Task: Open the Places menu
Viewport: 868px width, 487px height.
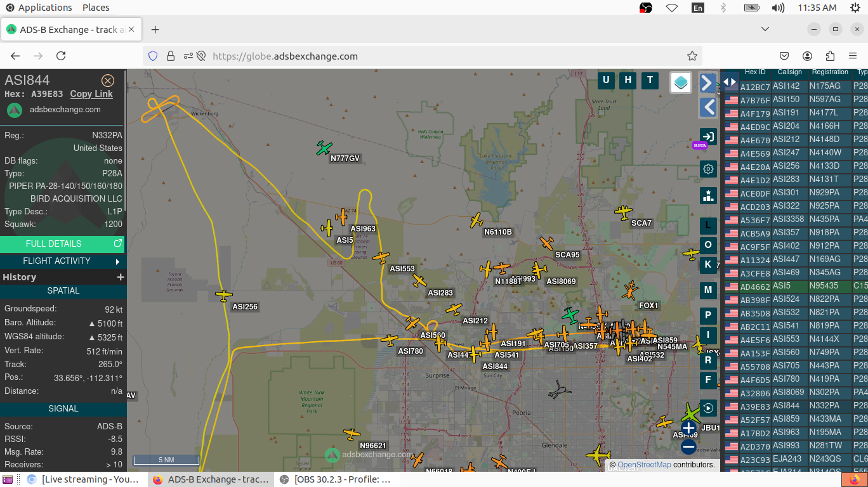Action: 96,8
